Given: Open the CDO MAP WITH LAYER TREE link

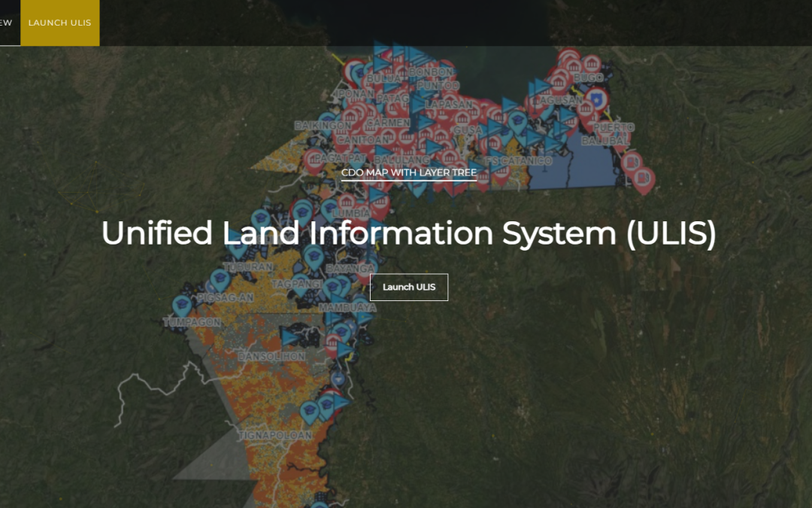Looking at the screenshot, I should coord(409,172).
